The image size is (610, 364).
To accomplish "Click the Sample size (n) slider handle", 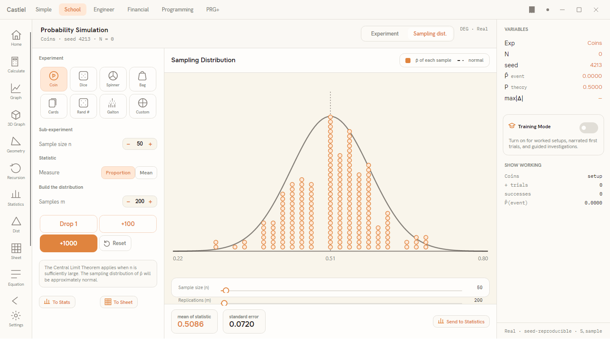I will point(226,290).
